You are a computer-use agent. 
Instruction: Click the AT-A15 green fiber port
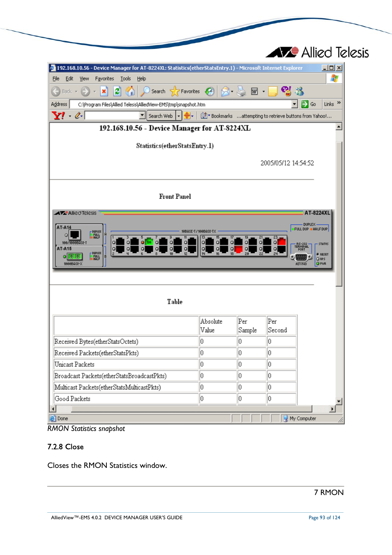point(74,256)
